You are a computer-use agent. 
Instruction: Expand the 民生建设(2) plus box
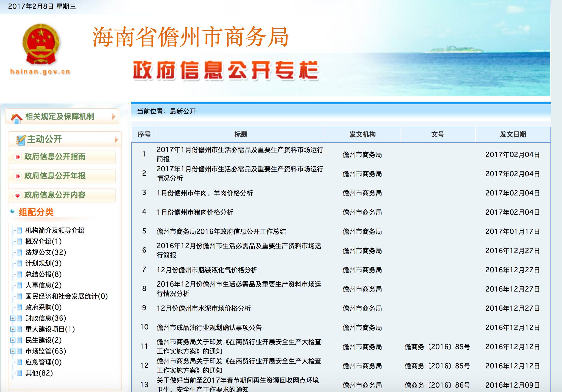point(13,340)
